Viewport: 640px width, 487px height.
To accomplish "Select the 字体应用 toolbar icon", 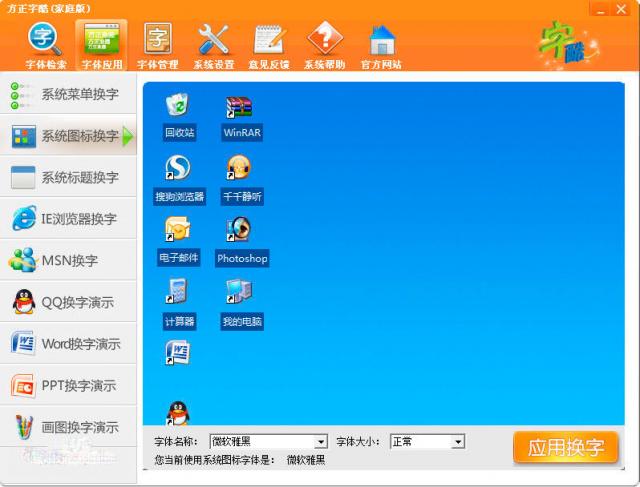I will [101, 46].
